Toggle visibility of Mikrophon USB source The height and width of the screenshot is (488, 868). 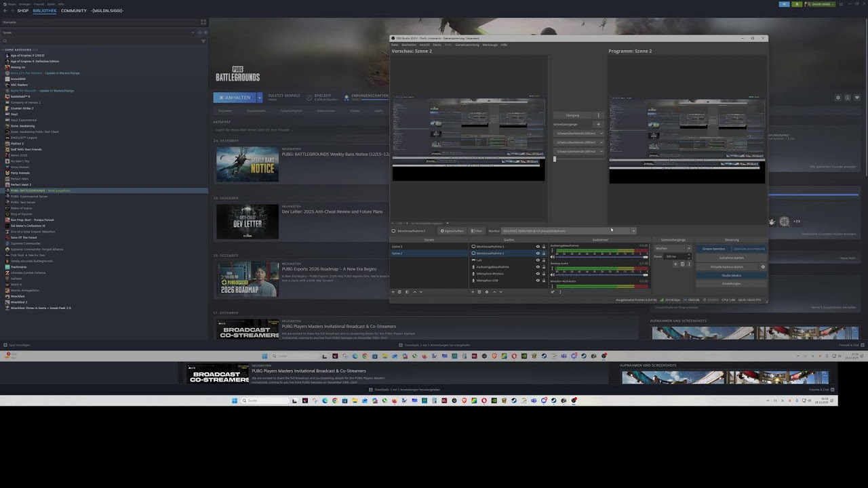pyautogui.click(x=538, y=281)
